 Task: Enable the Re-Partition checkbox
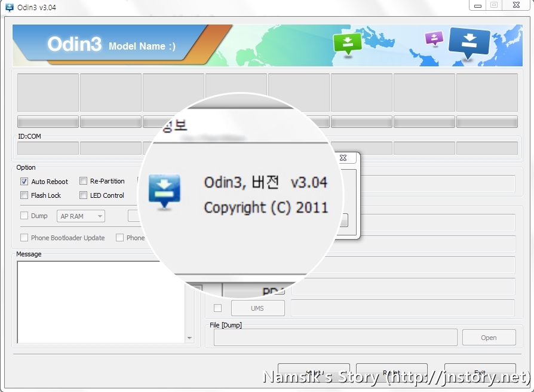tap(84, 181)
